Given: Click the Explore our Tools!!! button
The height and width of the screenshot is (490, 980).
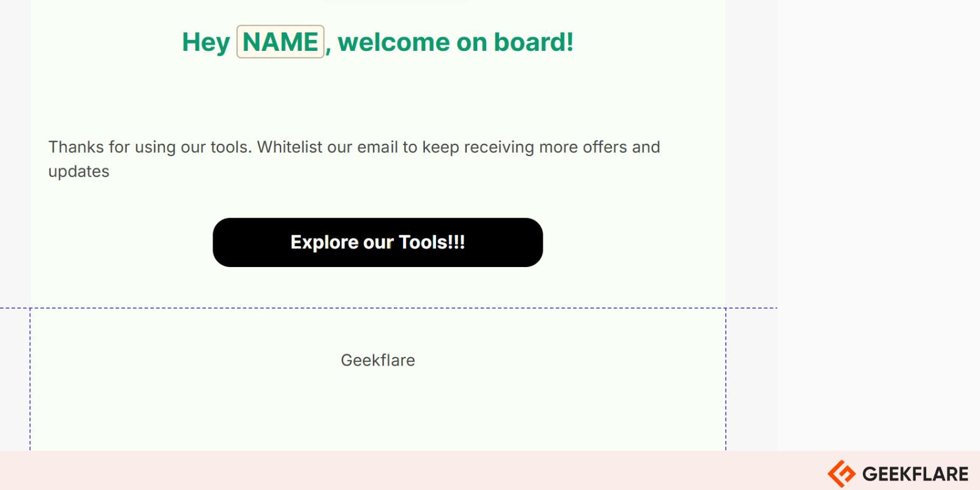Looking at the screenshot, I should 378,243.
